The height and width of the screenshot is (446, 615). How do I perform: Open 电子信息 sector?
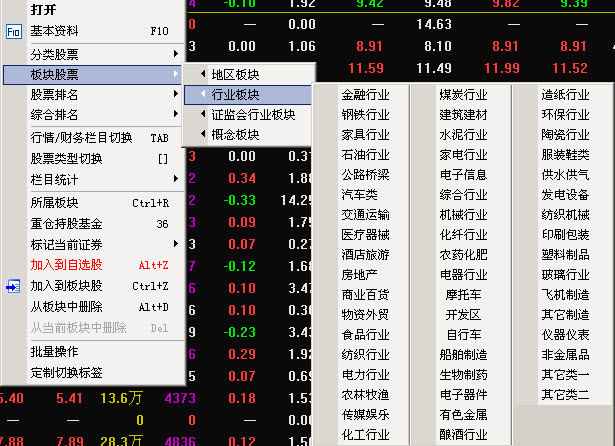[463, 175]
